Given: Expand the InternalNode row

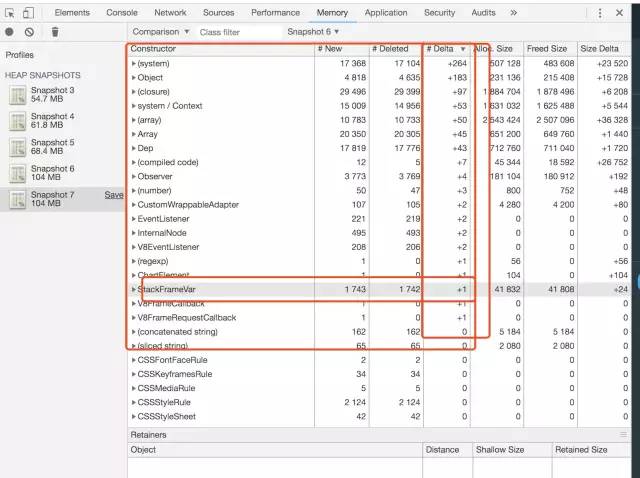Looking at the screenshot, I should [x=133, y=233].
